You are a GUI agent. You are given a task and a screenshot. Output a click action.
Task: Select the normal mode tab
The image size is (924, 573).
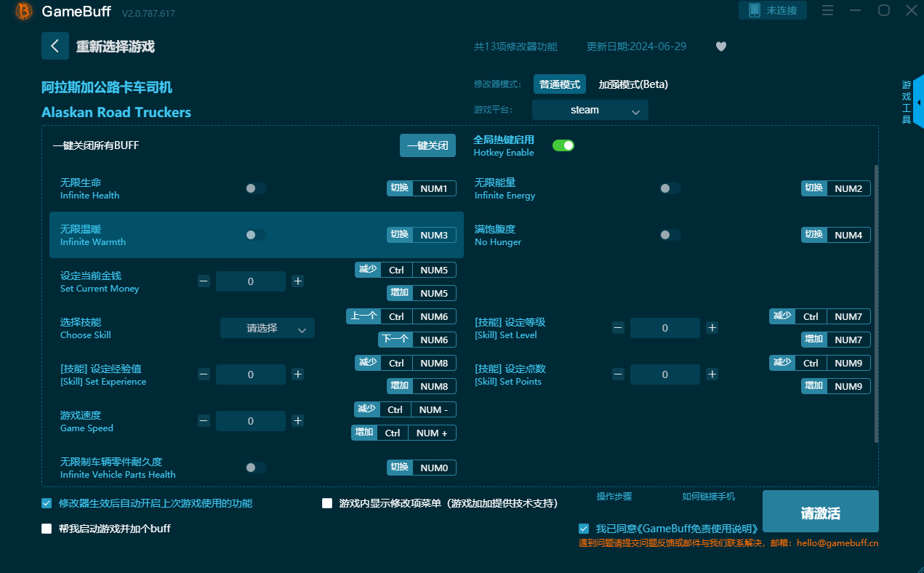(559, 84)
